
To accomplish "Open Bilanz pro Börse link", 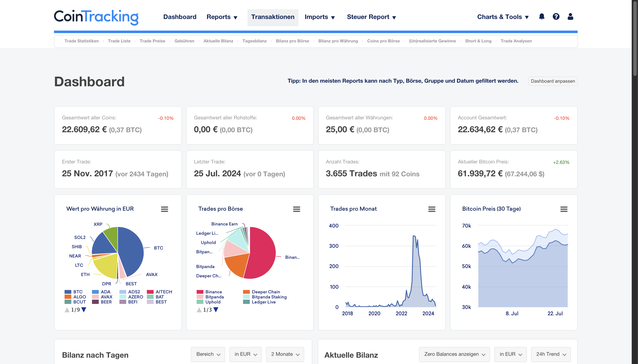I will (x=292, y=41).
